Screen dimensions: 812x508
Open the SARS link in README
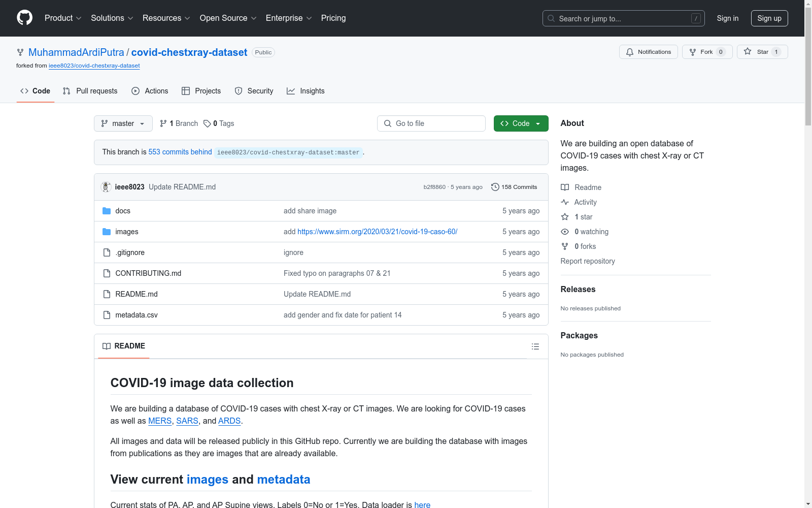(187, 421)
